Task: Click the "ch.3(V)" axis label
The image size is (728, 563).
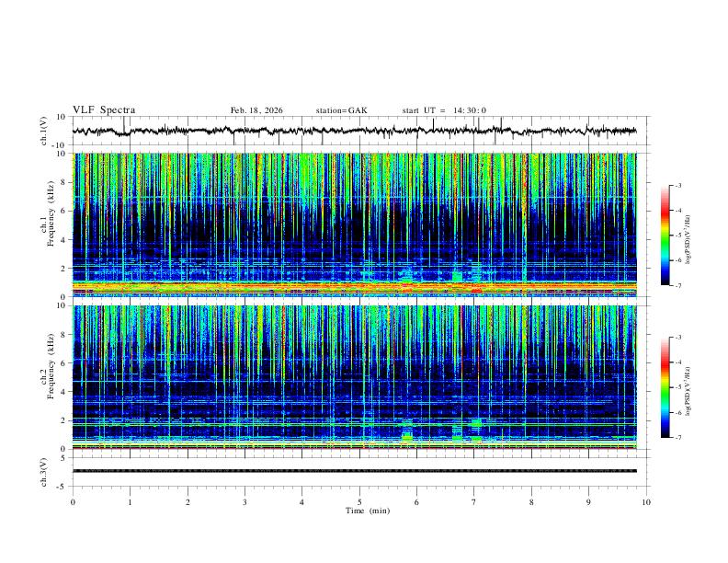Action: [43, 472]
